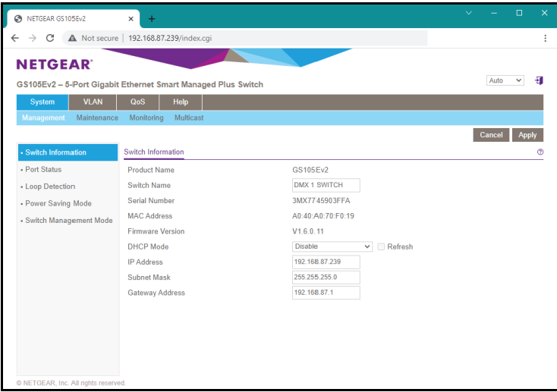Viewport: 557px width, 392px height.
Task: Select the QoS tab
Action: click(137, 102)
